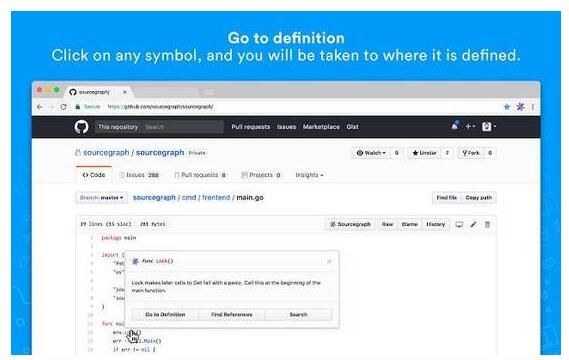Click Search in the tooltip
Screen dimensions: 569x360
coord(298,314)
